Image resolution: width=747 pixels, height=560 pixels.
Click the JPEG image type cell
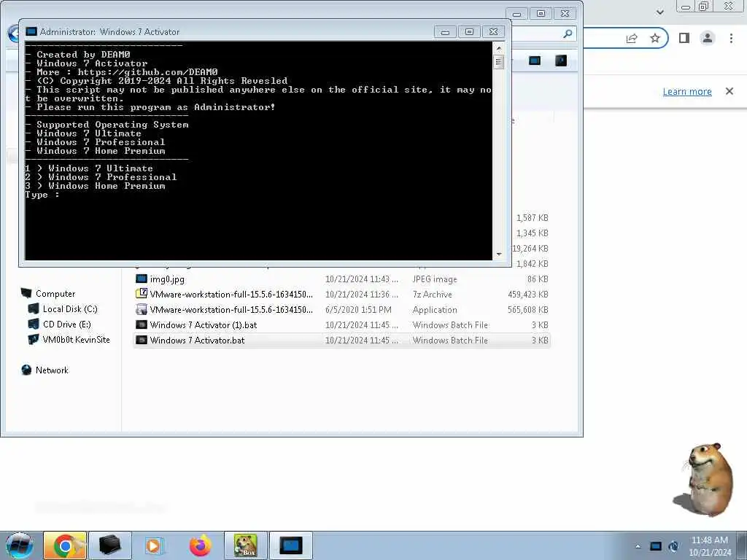435,279
